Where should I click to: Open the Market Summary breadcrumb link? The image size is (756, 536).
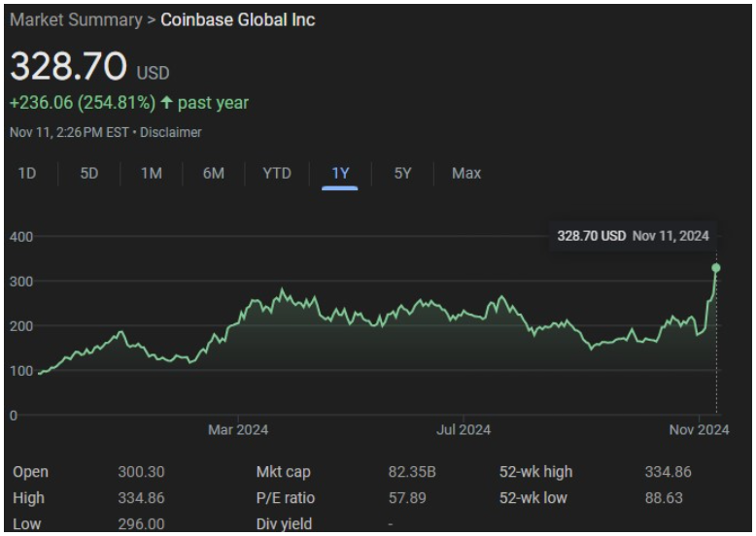click(x=76, y=19)
